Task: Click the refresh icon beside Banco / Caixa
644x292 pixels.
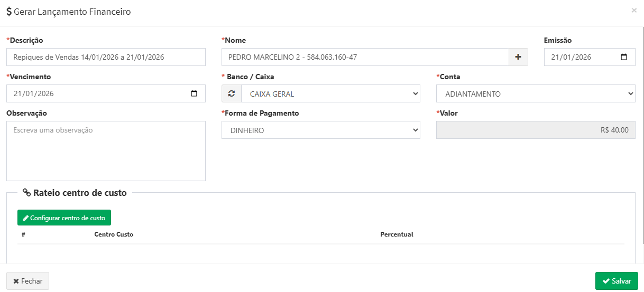Action: (231, 93)
